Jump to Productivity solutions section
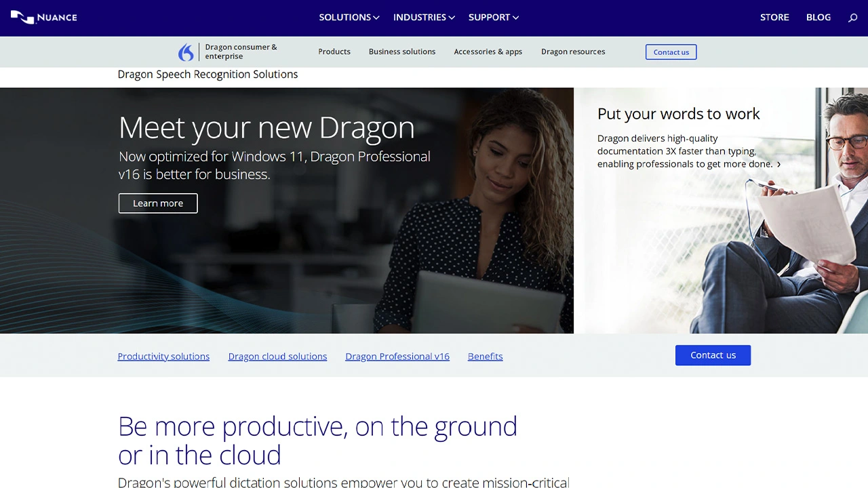Viewport: 868px width, 488px height. click(163, 357)
